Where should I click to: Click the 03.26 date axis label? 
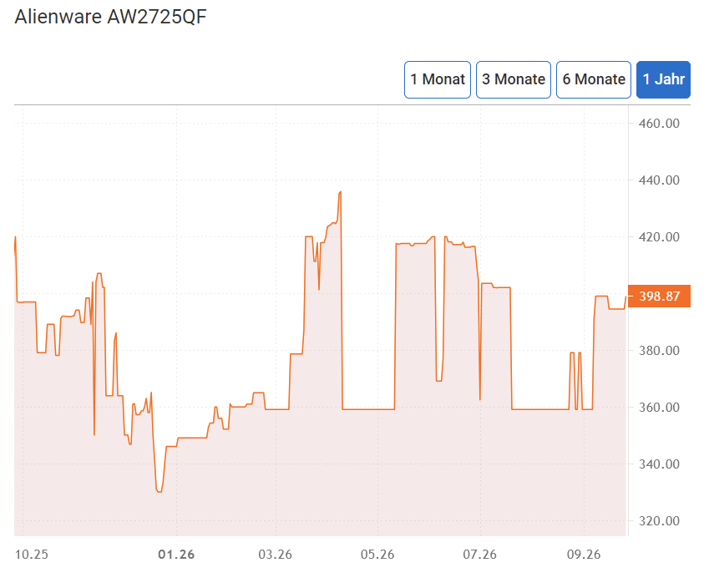tap(276, 555)
